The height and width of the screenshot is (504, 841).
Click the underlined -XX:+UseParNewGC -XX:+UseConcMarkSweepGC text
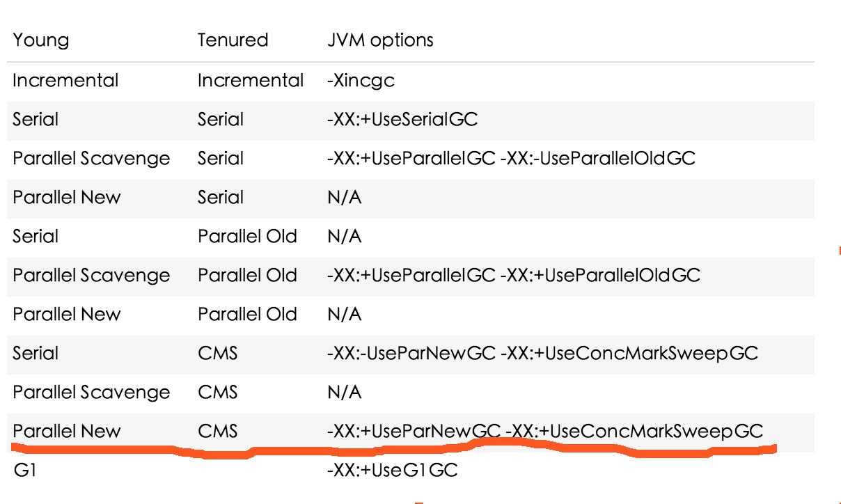point(544,432)
